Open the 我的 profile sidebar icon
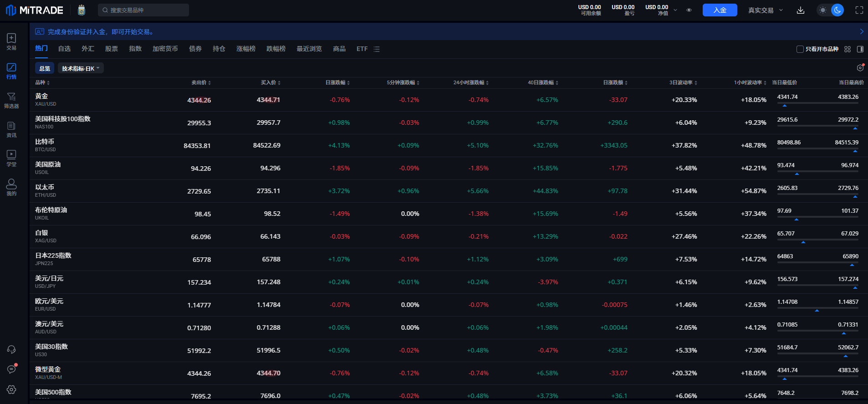This screenshot has width=868, height=404. [x=11, y=187]
